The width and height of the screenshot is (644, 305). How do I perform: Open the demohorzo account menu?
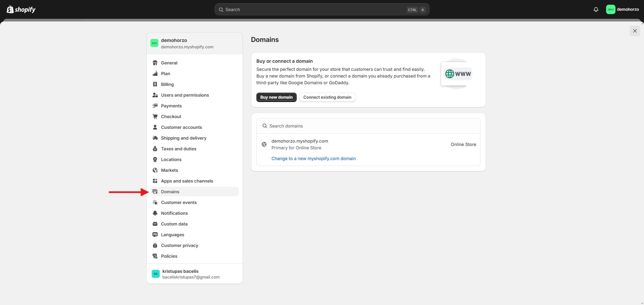pos(623,9)
